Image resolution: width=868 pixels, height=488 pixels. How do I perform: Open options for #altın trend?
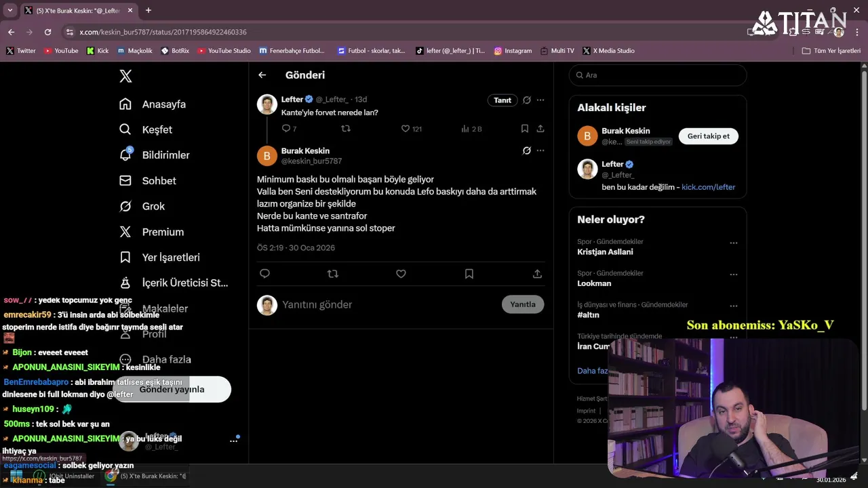pyautogui.click(x=733, y=306)
